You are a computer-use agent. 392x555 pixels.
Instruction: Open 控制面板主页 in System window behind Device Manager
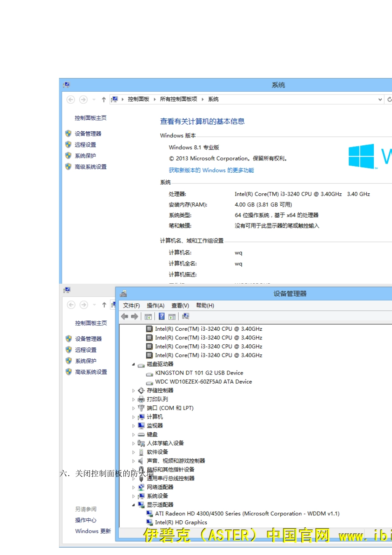point(91,323)
